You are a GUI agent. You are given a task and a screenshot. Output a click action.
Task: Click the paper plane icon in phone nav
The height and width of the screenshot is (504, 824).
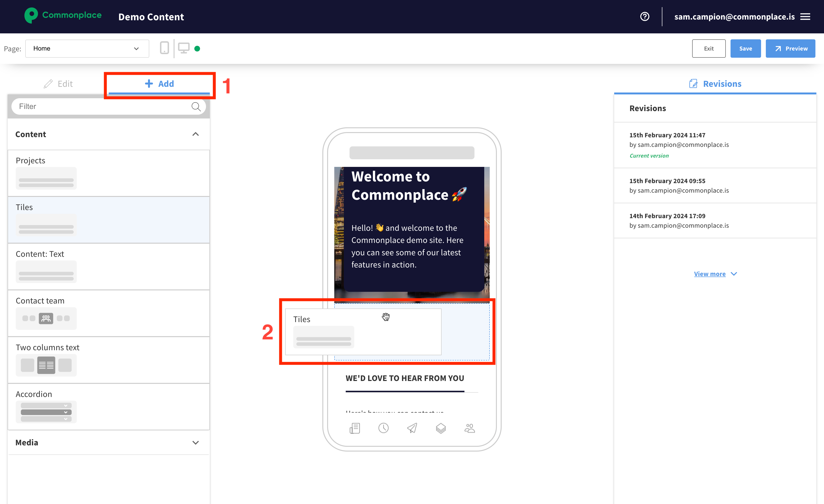tap(412, 428)
